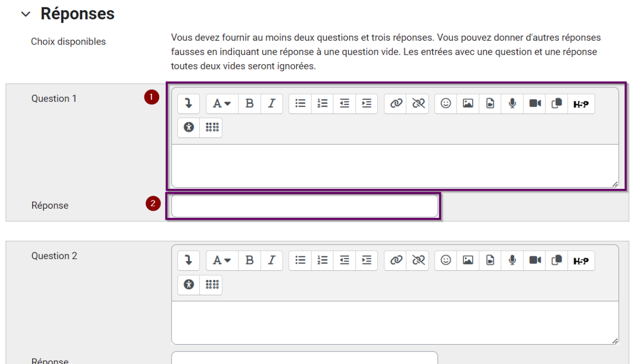Collapse the Réponses section
643x364 pixels.
click(x=26, y=14)
